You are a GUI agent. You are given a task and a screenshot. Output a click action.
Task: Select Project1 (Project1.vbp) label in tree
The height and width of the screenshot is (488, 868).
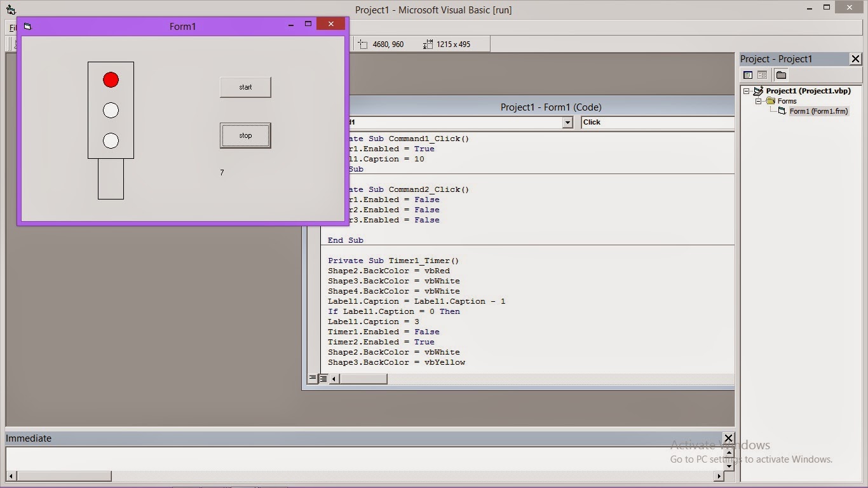(808, 91)
